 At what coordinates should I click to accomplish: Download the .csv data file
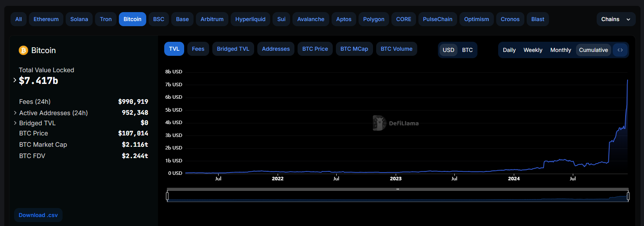38,215
